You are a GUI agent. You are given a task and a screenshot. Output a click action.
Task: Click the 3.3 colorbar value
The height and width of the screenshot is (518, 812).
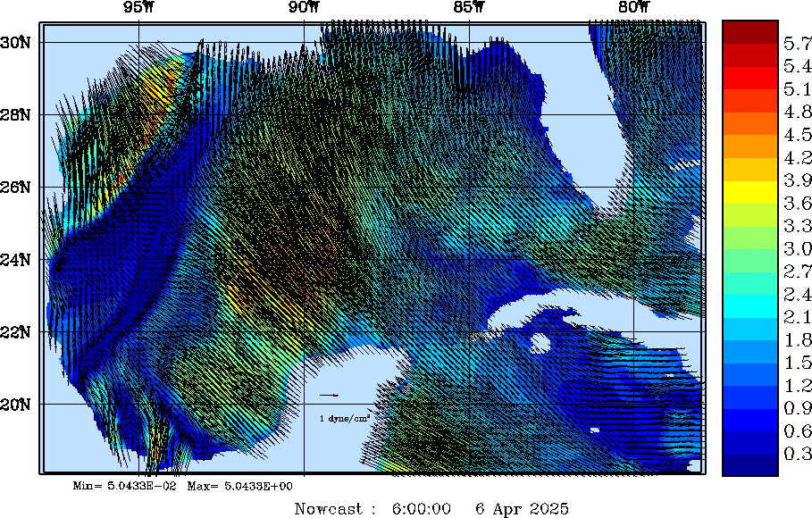798,226
